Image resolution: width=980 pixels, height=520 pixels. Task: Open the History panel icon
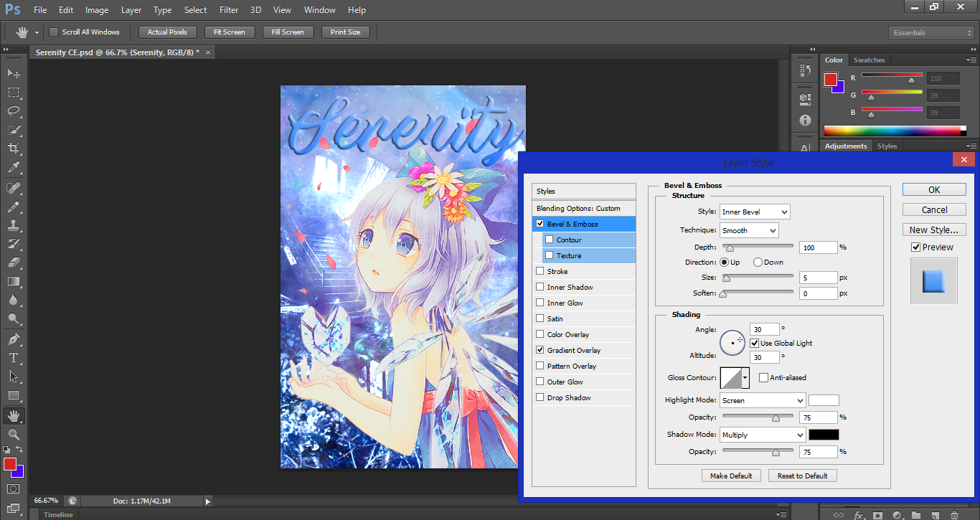tap(805, 71)
